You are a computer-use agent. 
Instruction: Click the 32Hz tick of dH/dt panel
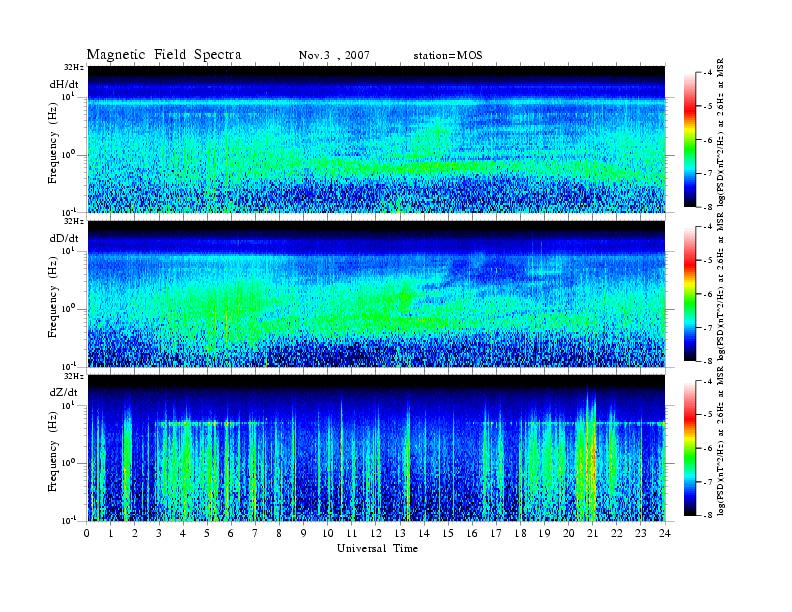pyautogui.click(x=73, y=67)
